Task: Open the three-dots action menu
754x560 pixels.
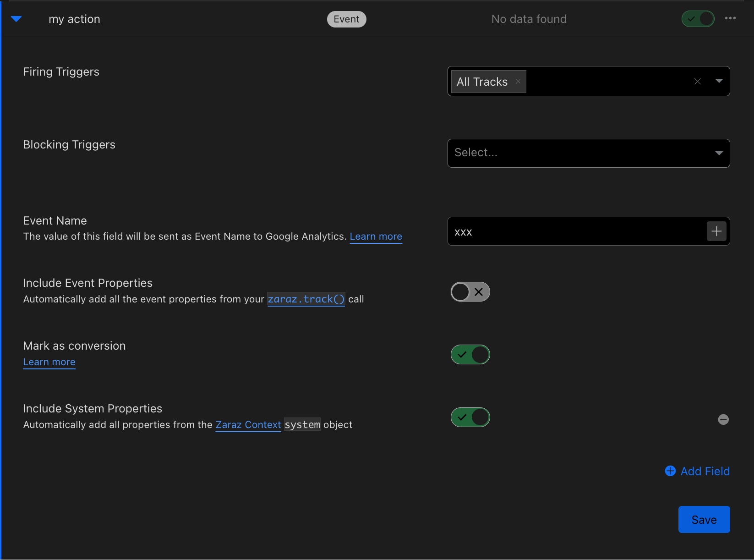Action: point(730,18)
